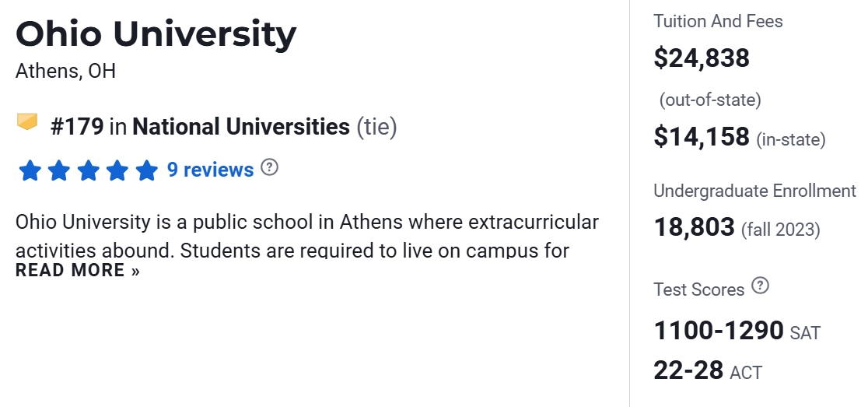Expand description with READ MORE
The height and width of the screenshot is (407, 868).
click(78, 271)
